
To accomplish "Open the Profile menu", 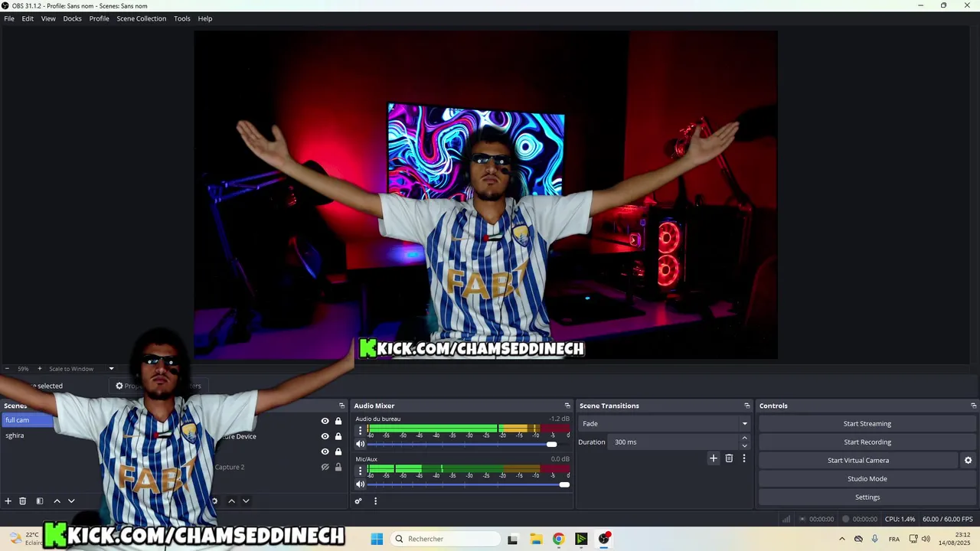I will [99, 18].
